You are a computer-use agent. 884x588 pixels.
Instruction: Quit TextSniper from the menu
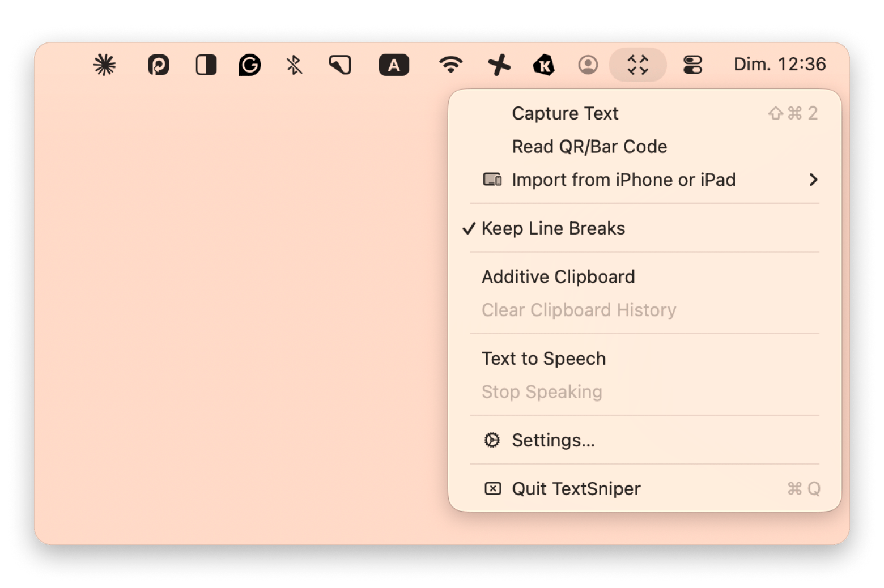[x=645, y=489]
